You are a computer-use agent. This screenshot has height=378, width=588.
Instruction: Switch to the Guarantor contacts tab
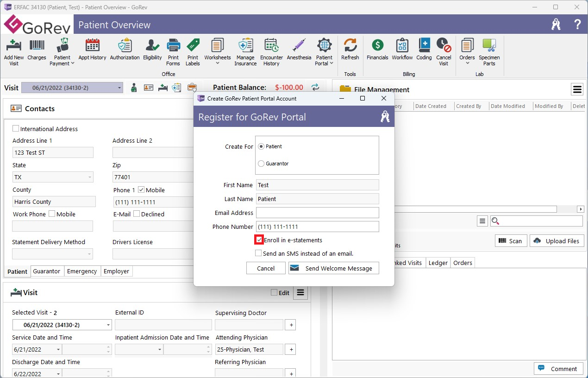click(x=47, y=271)
